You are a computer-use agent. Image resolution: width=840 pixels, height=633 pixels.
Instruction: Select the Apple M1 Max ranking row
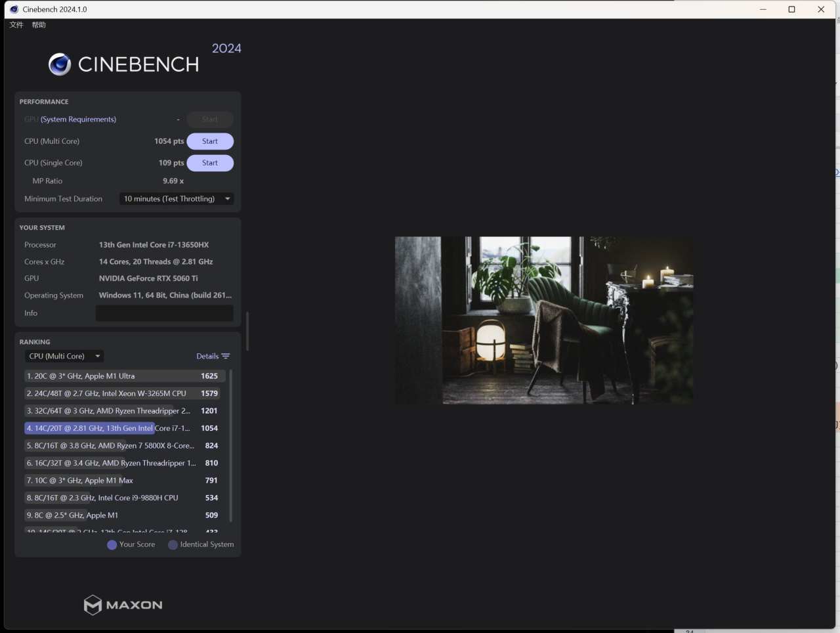click(125, 481)
